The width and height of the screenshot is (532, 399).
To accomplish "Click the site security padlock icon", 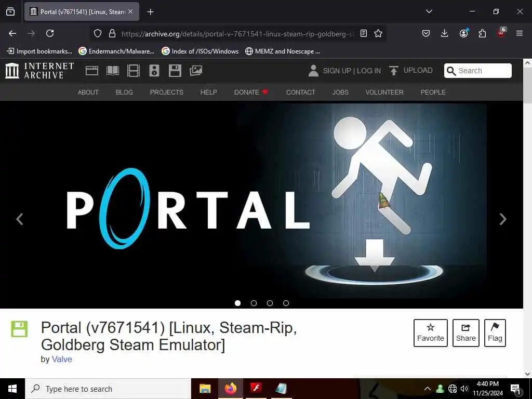I will coord(112,33).
